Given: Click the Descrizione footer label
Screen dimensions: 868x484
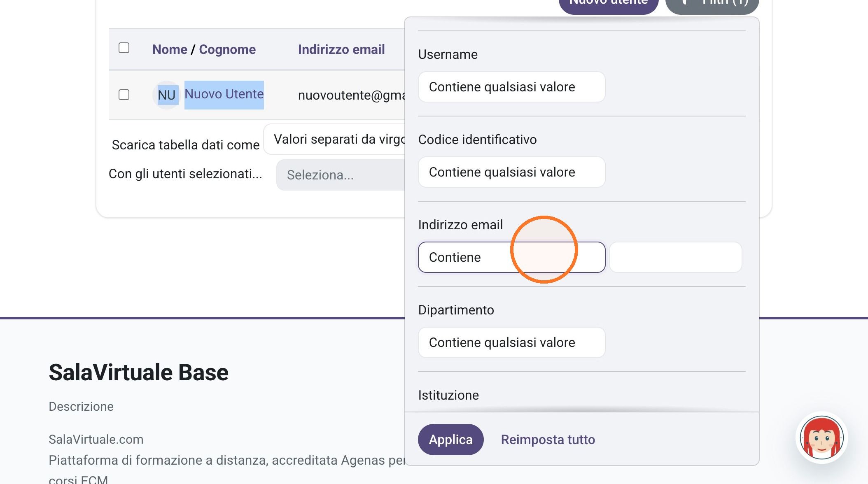Looking at the screenshot, I should coord(81,406).
